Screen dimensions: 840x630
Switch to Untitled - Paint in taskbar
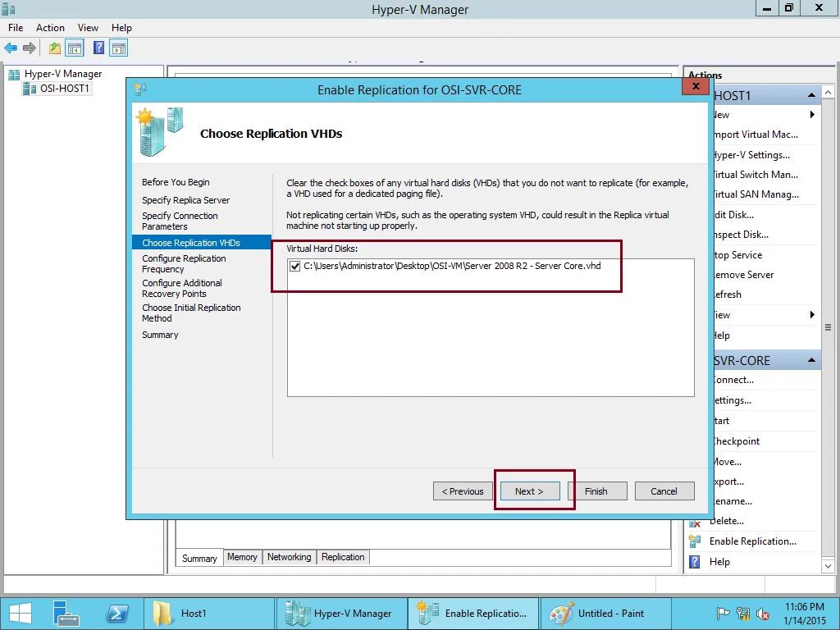tap(605, 614)
